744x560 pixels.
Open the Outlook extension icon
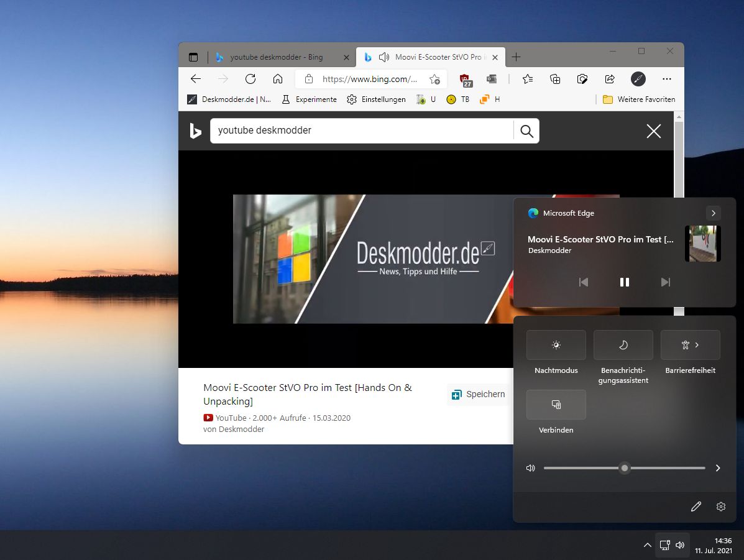[492, 80]
